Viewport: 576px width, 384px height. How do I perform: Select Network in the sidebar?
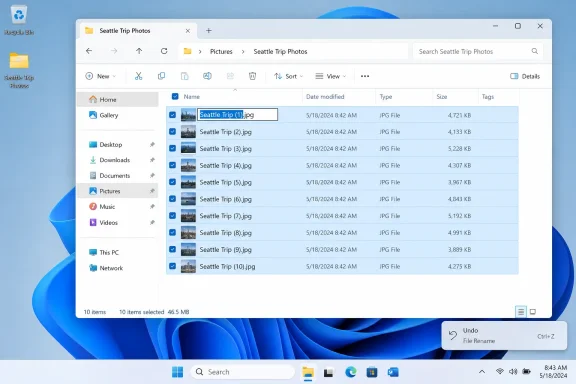click(x=118, y=268)
